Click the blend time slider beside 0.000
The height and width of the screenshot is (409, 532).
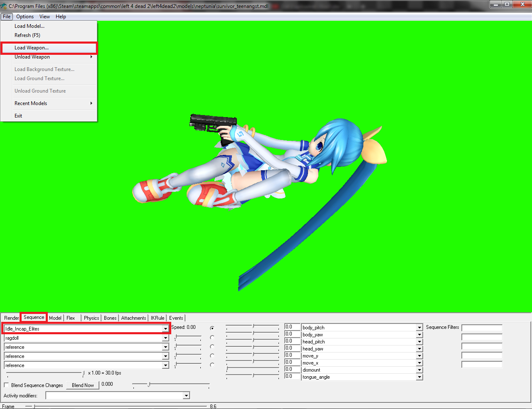[x=171, y=385]
